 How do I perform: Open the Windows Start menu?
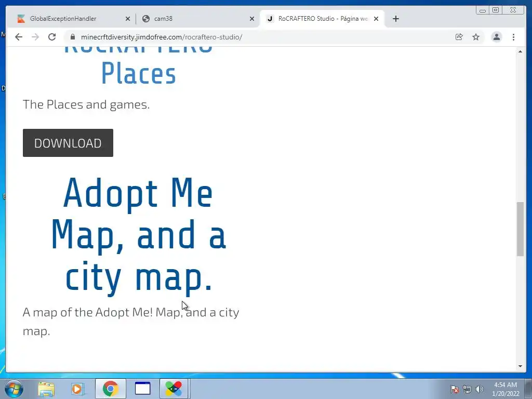(14, 389)
